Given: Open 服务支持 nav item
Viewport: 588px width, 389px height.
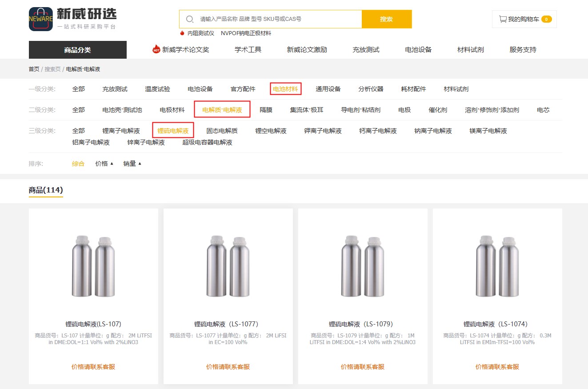Looking at the screenshot, I should (x=523, y=50).
